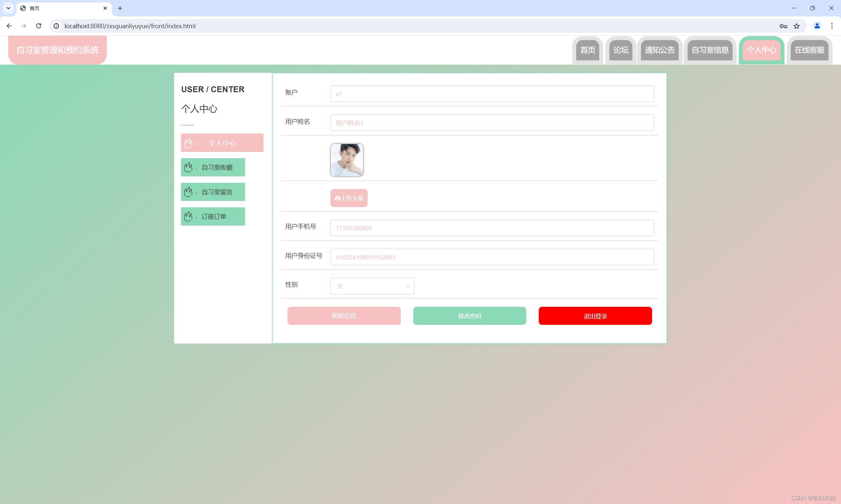Image resolution: width=841 pixels, height=504 pixels.
Task: Switch to the 在线客服 tab
Action: (809, 50)
